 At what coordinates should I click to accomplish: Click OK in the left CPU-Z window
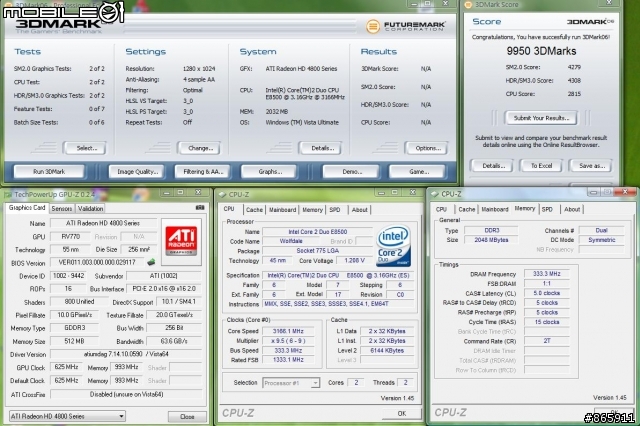402,413
